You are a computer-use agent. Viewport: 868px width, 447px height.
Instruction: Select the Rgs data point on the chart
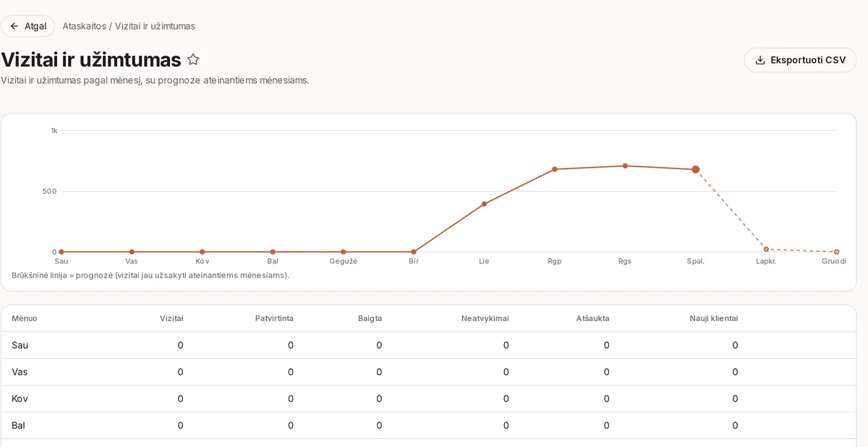pyautogui.click(x=625, y=166)
